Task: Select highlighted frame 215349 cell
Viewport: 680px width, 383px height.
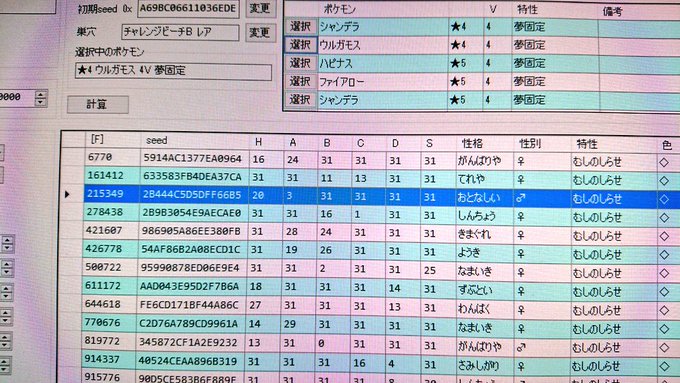Action: (x=111, y=194)
